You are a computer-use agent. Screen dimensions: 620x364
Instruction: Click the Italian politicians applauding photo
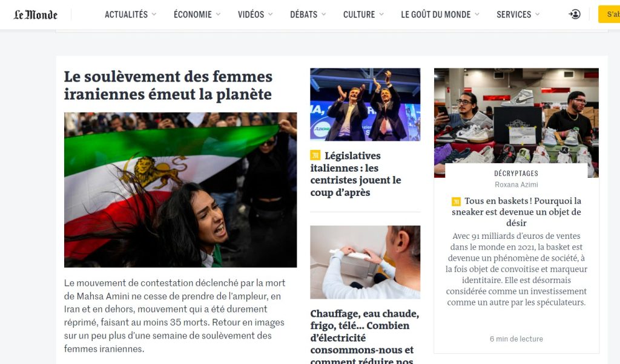click(x=365, y=104)
